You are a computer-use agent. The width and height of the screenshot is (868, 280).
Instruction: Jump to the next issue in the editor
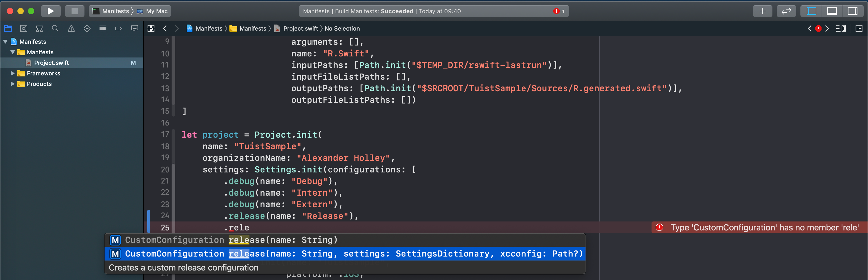point(827,28)
